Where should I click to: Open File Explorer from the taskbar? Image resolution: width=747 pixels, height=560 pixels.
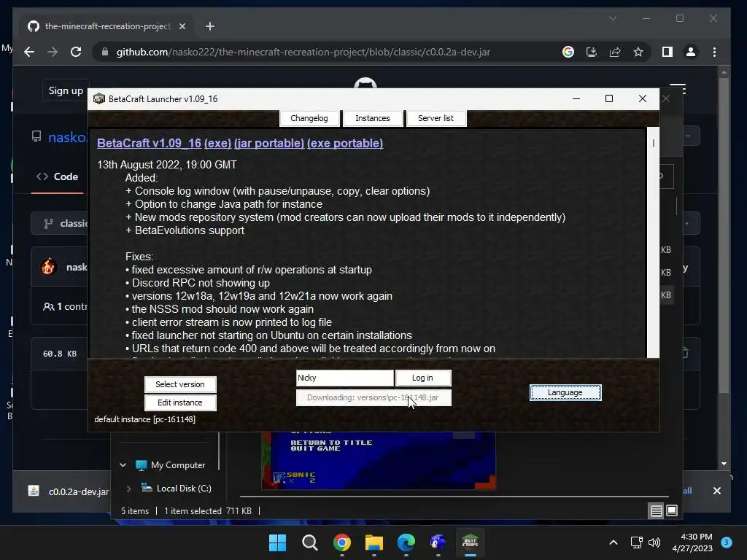click(x=374, y=542)
